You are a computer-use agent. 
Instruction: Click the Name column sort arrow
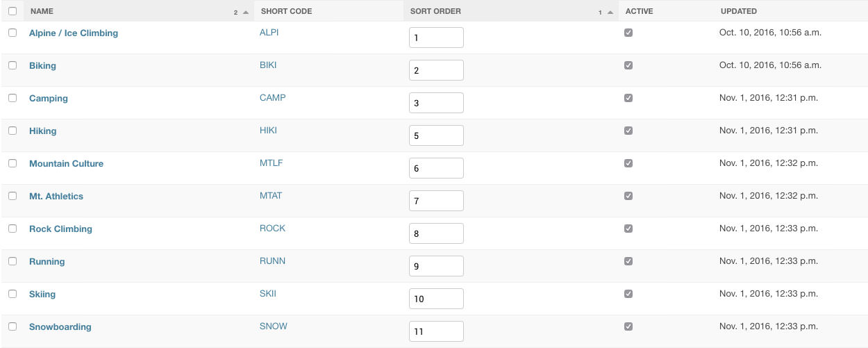point(246,13)
